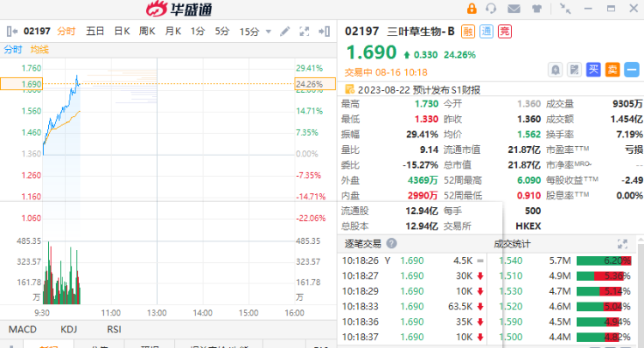Expand the trade statistics panel icon
This screenshot has height=348, width=644.
[x=623, y=244]
